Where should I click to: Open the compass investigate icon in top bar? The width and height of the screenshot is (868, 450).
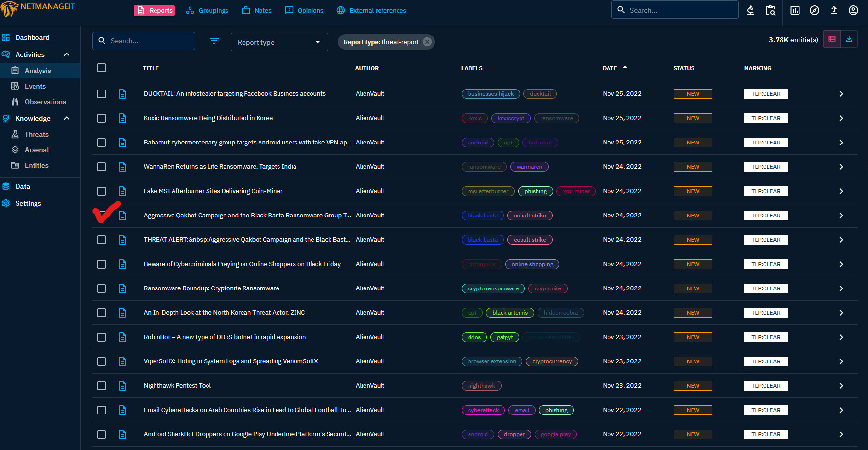[x=815, y=10]
